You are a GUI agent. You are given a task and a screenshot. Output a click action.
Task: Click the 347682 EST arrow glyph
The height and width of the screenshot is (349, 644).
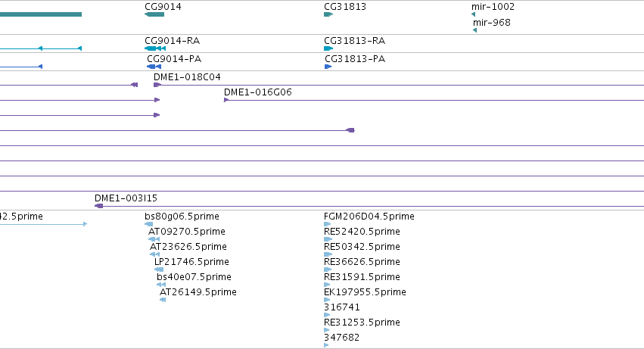(326, 345)
